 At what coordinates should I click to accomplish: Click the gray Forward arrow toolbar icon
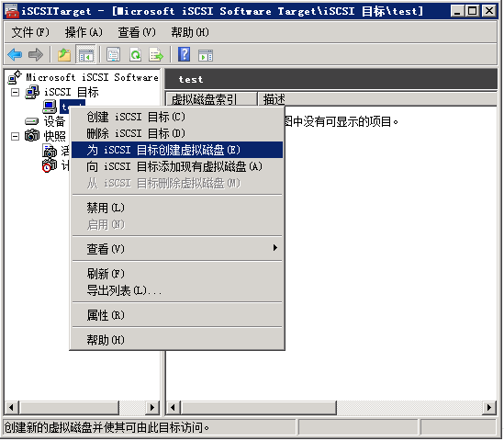tap(36, 55)
